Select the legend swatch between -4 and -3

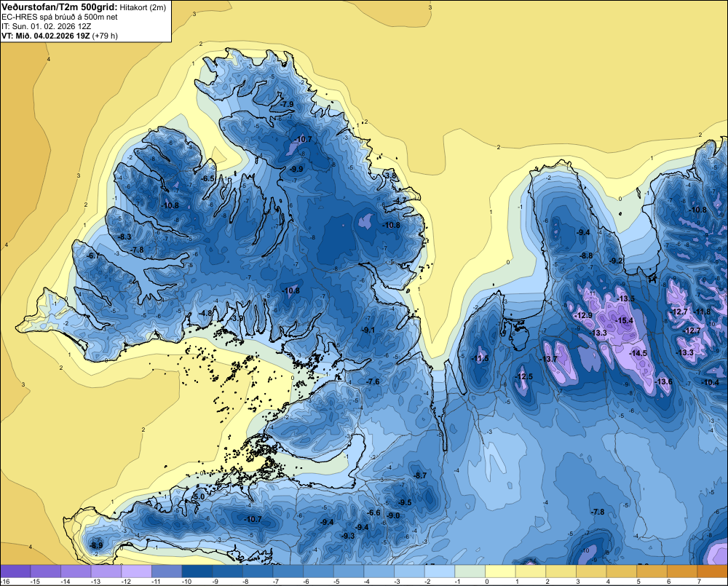click(x=379, y=571)
